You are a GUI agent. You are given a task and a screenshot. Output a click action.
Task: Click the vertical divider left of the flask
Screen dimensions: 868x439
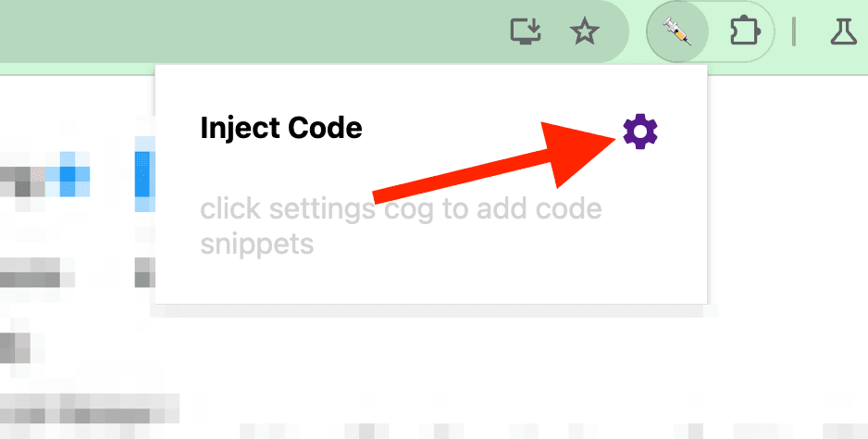click(794, 31)
